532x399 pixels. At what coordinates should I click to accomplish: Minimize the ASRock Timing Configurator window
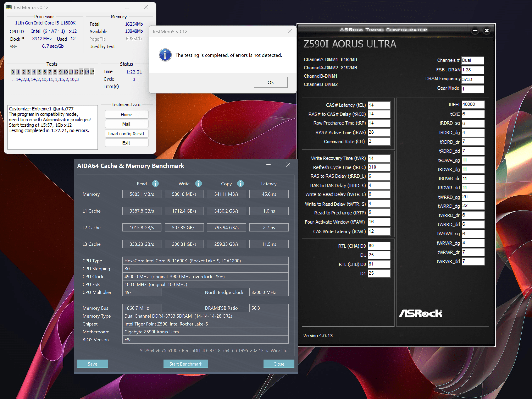(x=475, y=31)
